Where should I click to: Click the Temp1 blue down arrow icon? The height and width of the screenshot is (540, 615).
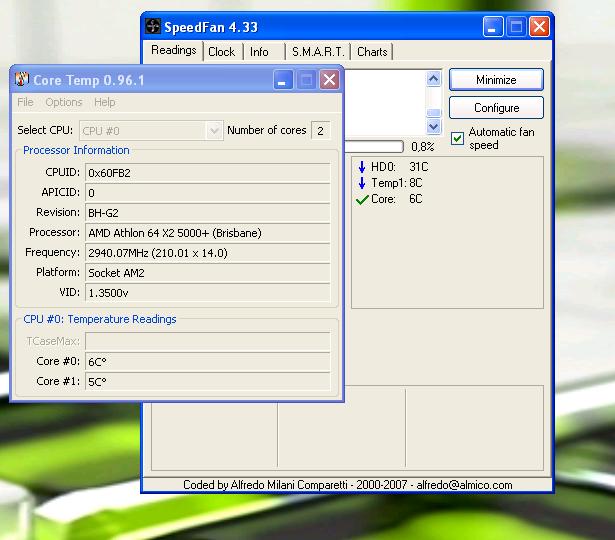[362, 183]
